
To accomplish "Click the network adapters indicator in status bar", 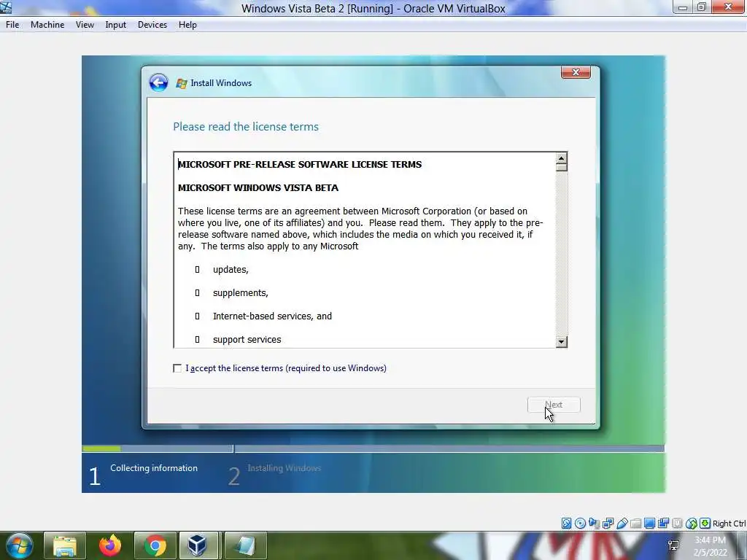I will coord(608,524).
